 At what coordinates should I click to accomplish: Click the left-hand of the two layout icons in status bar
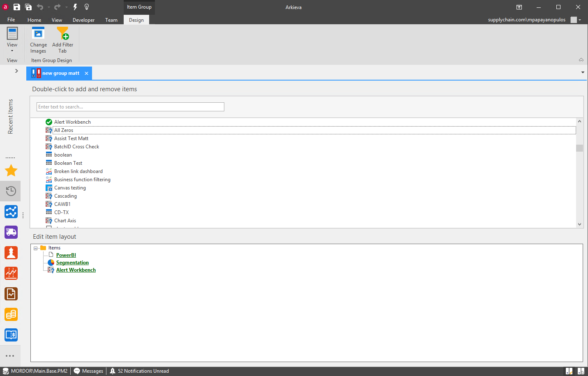click(569, 371)
